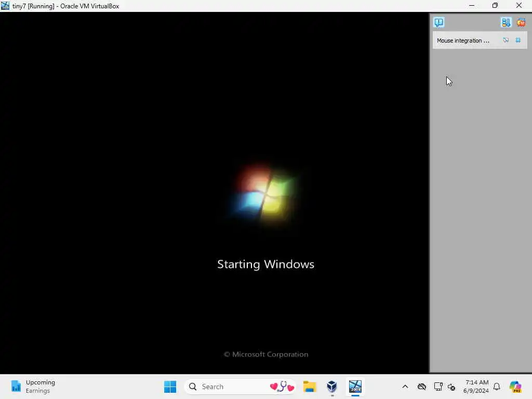The height and width of the screenshot is (399, 532).
Task: Click the help icon on Mouse integration notification
Action: (x=506, y=40)
